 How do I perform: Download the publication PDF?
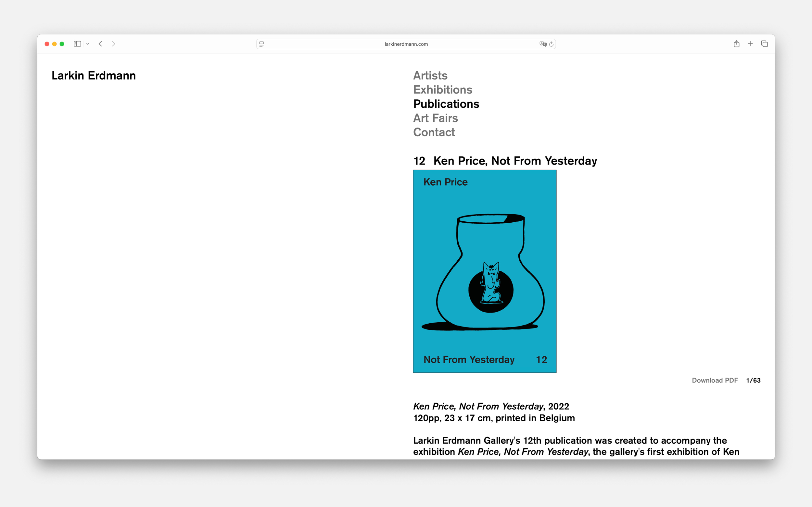click(715, 380)
